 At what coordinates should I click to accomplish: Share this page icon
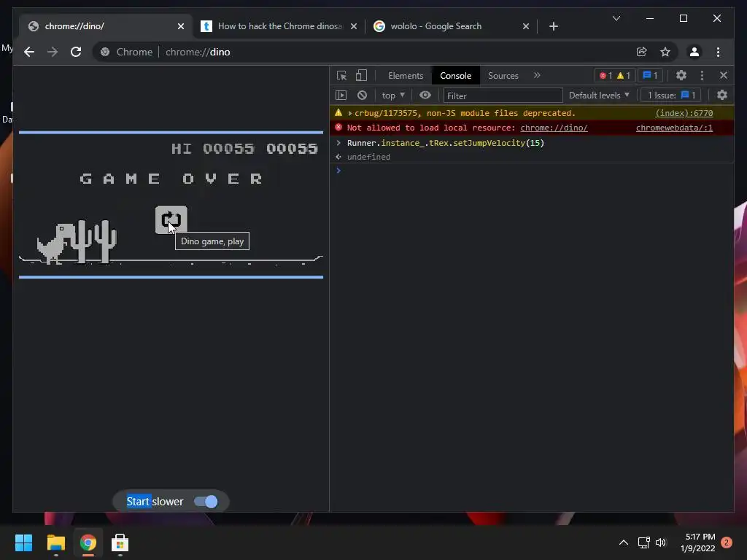(x=642, y=52)
